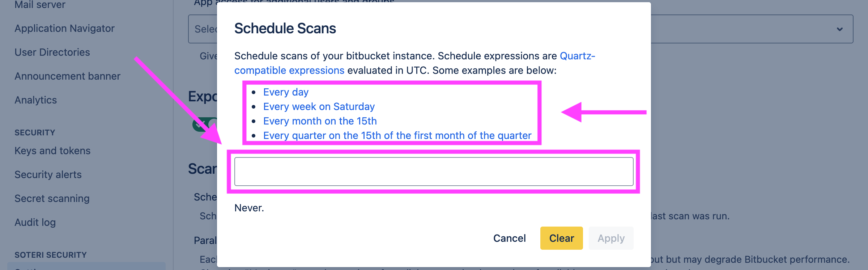The height and width of the screenshot is (270, 868).
Task: Open User Directories configuration
Action: coord(52,52)
